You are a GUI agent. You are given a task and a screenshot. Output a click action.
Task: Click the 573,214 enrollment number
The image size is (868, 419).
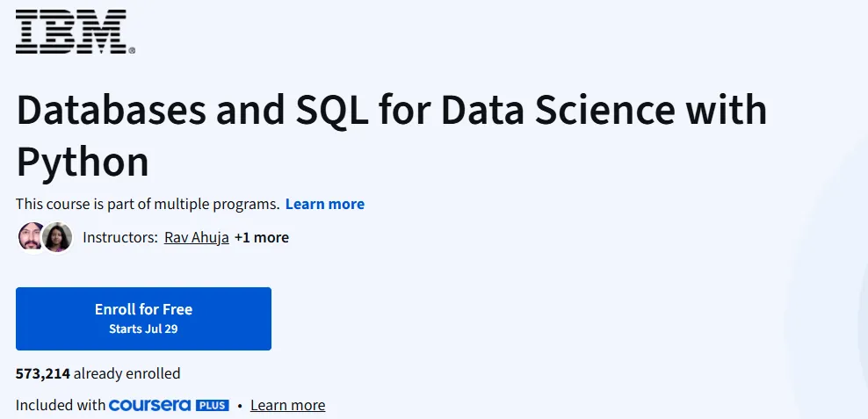[42, 373]
